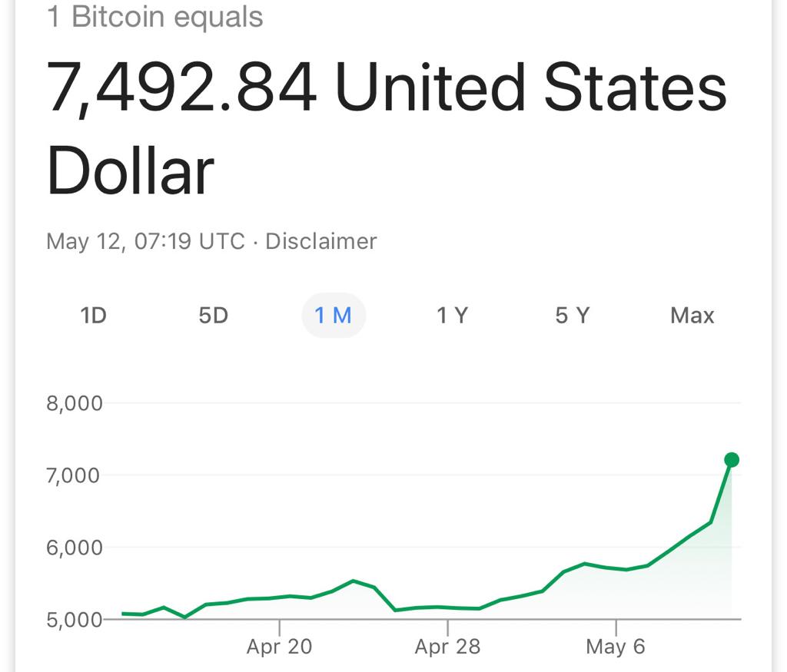Click the 7,492.84 price figure
This screenshot has height=672, width=787.
pos(181,89)
